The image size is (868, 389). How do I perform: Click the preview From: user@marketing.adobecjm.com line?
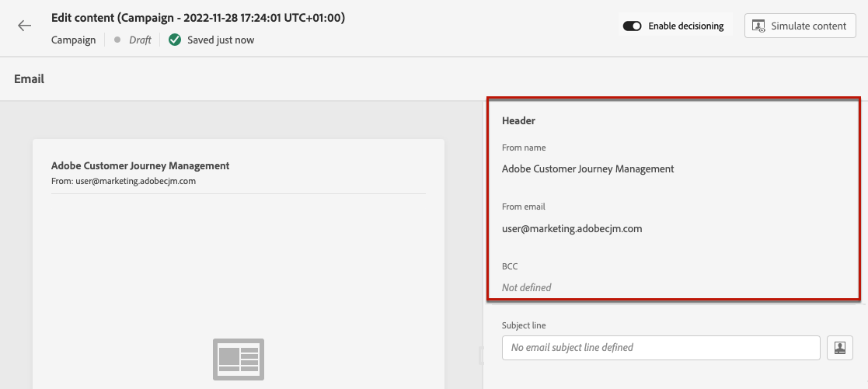(x=124, y=181)
